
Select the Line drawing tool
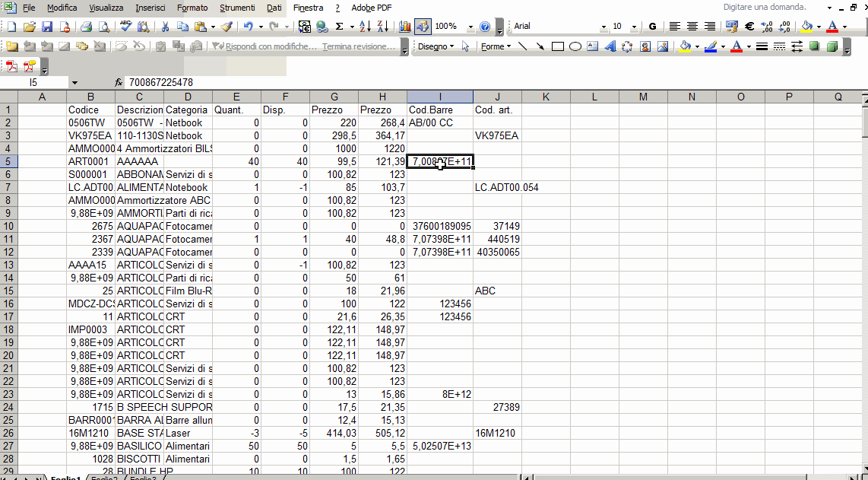tap(523, 46)
